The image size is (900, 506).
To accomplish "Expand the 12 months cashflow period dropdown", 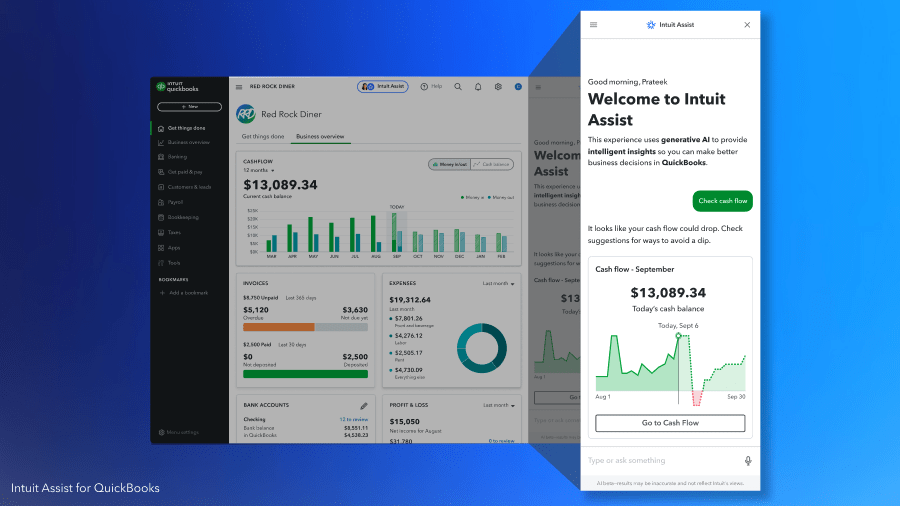I will 259,170.
